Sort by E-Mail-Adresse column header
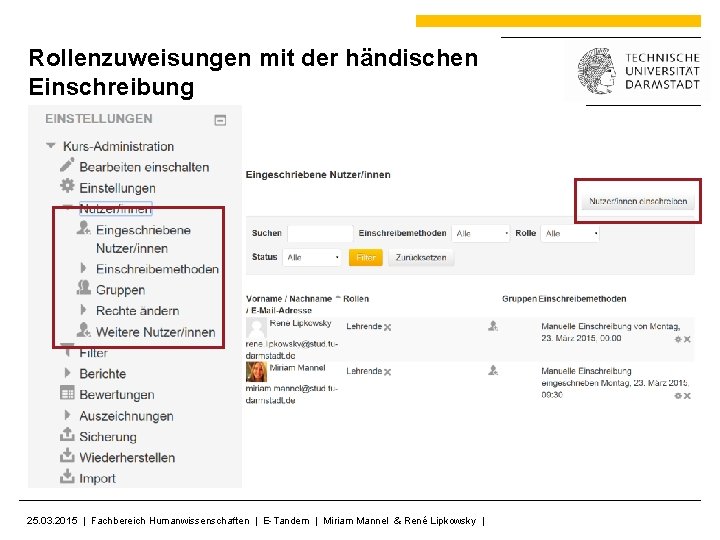 click(281, 310)
